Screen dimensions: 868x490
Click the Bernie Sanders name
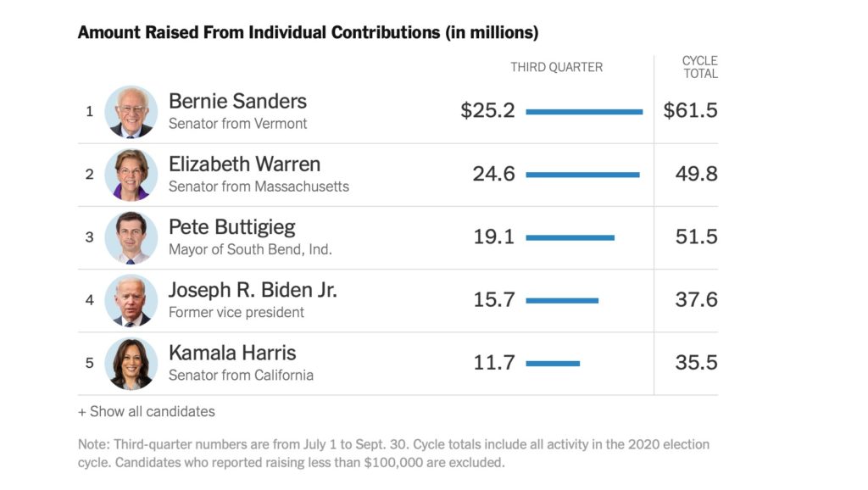pyautogui.click(x=237, y=101)
